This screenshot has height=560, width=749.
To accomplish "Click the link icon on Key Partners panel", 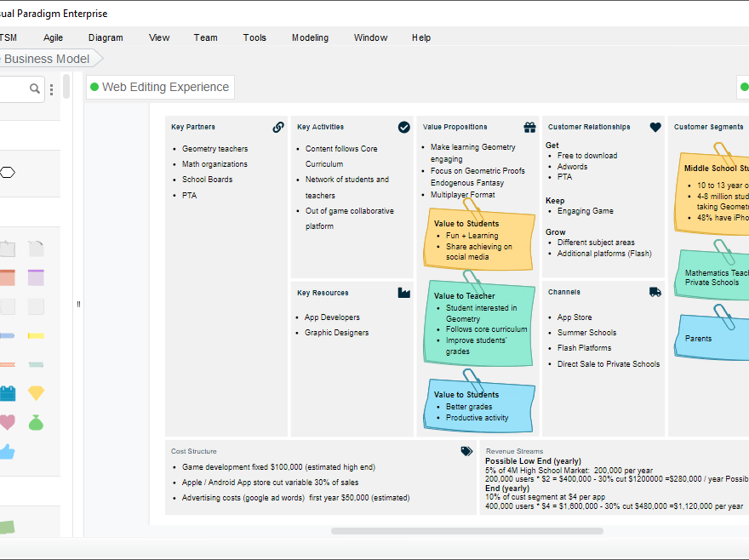I will [x=278, y=126].
